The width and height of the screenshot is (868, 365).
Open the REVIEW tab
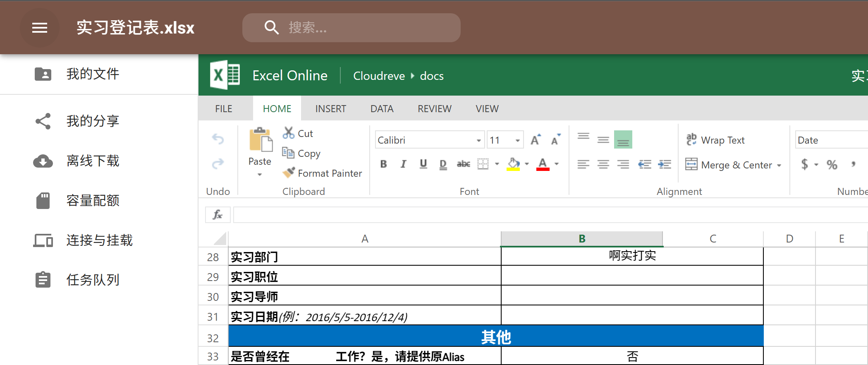point(435,108)
